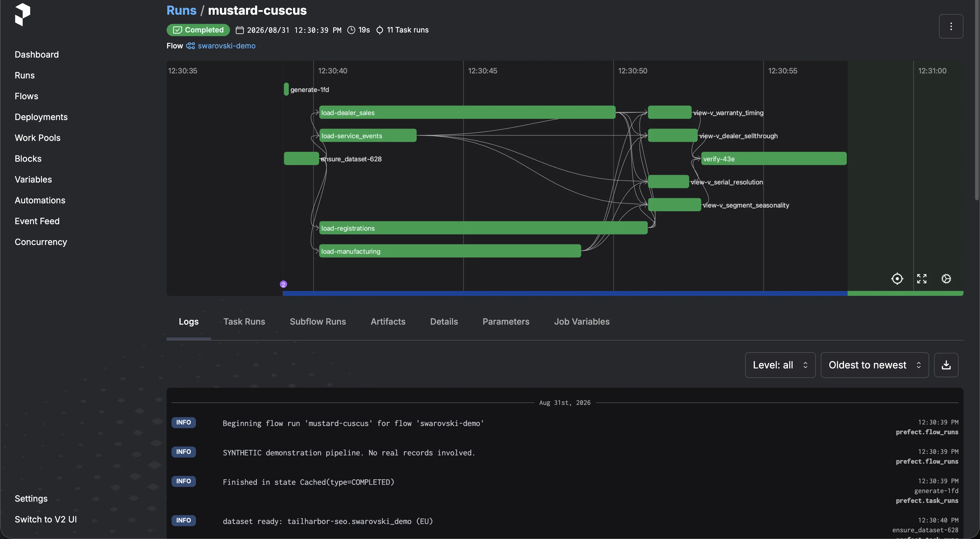The image size is (980, 539).
Task: Click the 'Beginning flow run' log message
Action: point(353,423)
